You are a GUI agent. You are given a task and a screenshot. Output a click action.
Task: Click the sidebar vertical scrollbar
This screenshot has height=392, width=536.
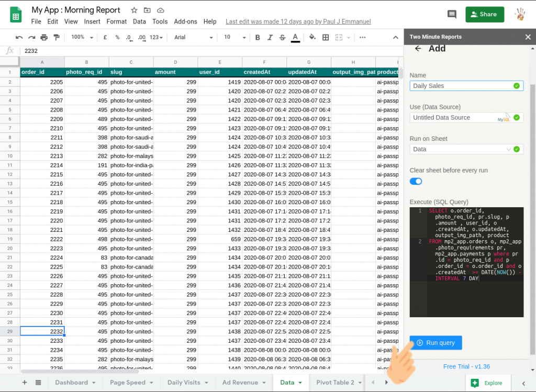532,219
